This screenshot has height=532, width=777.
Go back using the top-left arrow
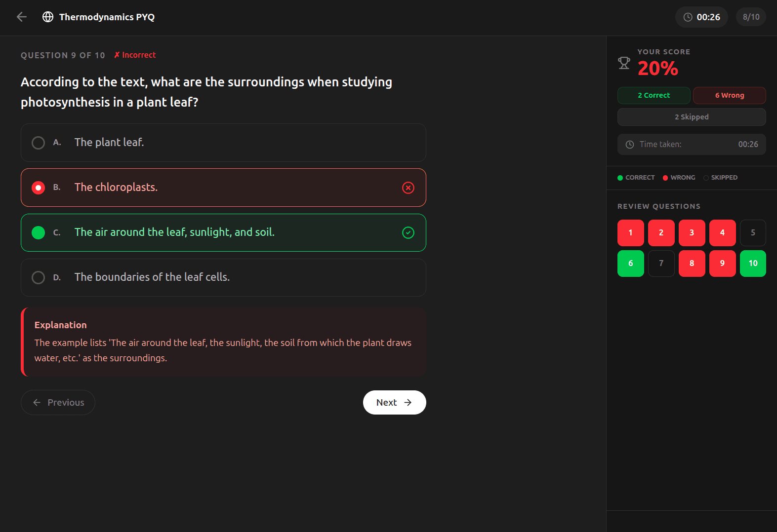[x=22, y=17]
